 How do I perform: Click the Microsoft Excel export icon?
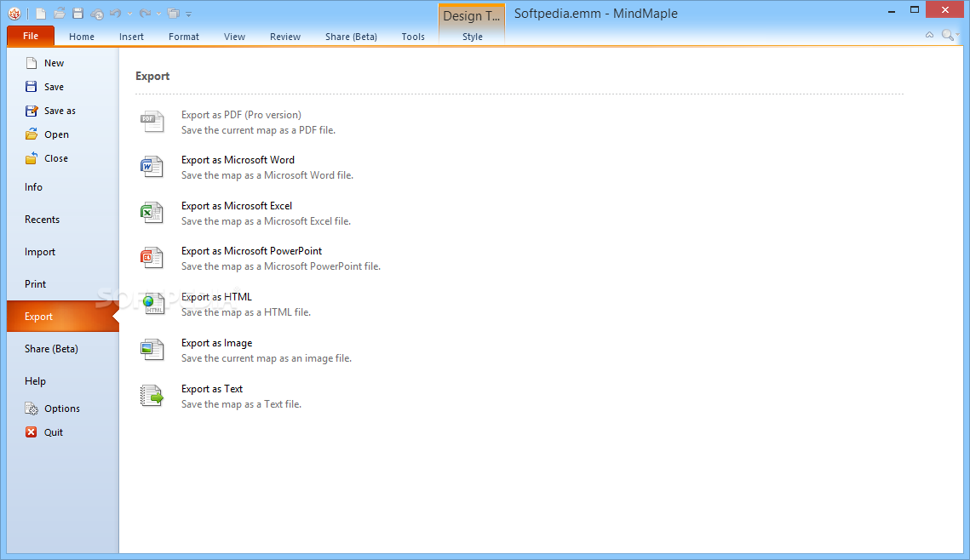[152, 213]
